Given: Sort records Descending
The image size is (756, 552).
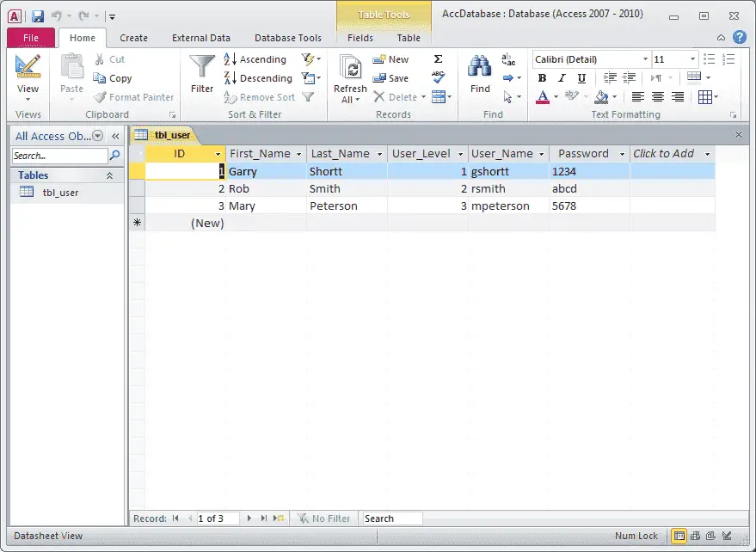Looking at the screenshot, I should click(258, 78).
